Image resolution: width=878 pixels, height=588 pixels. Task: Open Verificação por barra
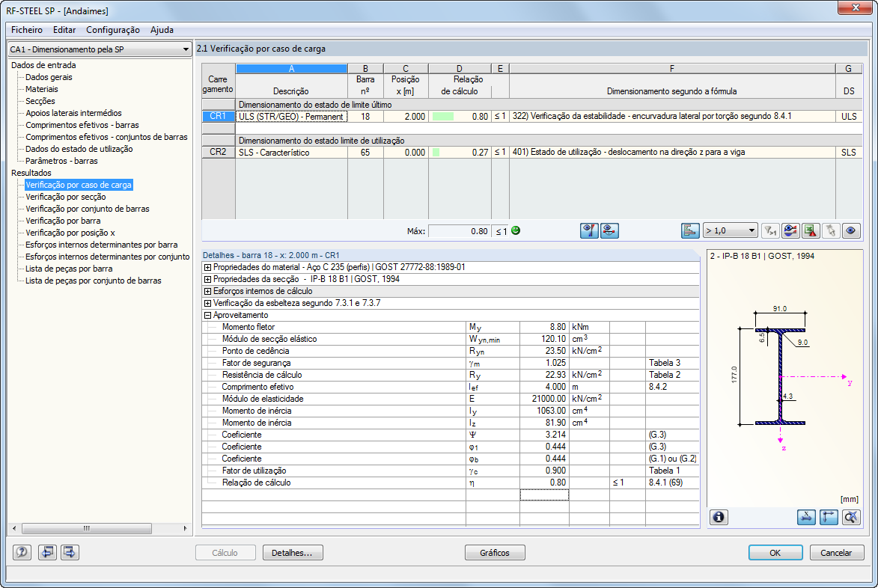point(63,221)
